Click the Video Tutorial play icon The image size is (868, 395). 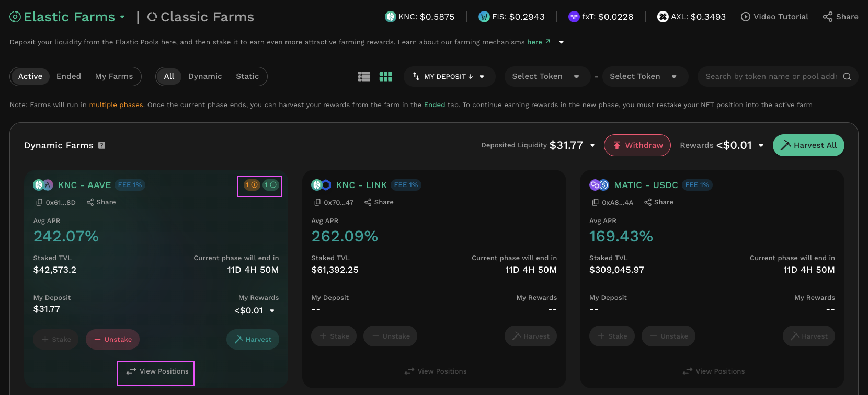click(x=745, y=17)
